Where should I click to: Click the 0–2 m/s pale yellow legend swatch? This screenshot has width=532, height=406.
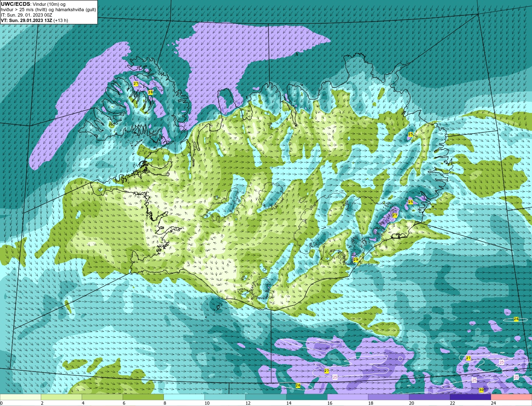(21, 397)
